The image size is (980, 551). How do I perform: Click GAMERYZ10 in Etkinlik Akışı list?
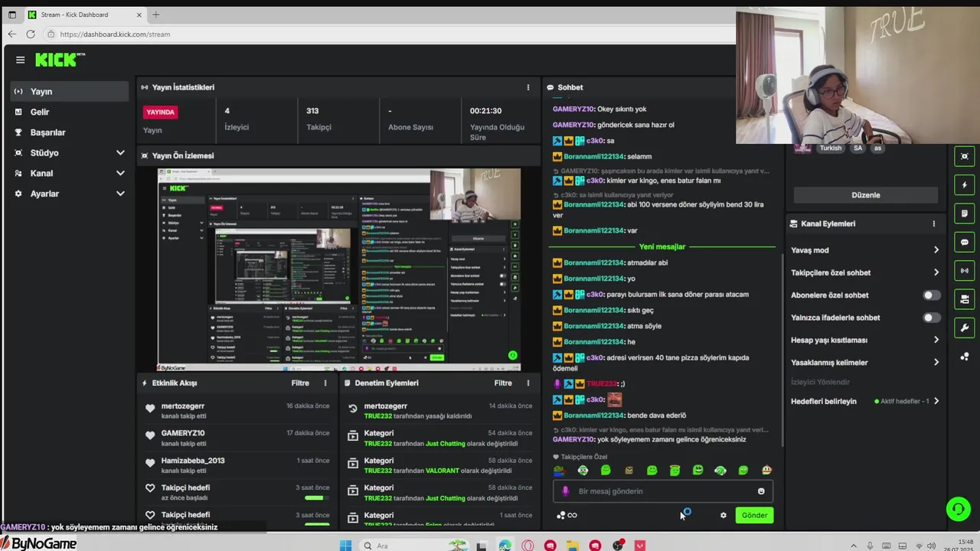click(x=183, y=433)
